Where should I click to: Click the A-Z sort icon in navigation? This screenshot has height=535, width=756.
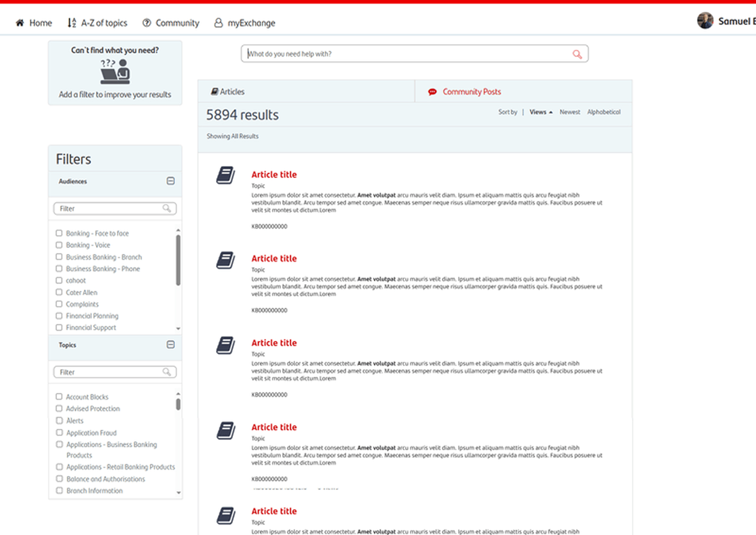click(x=72, y=23)
